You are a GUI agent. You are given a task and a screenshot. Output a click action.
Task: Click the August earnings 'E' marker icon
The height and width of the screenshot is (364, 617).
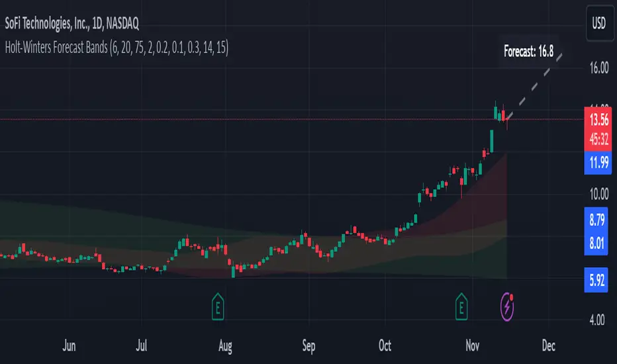click(x=218, y=306)
